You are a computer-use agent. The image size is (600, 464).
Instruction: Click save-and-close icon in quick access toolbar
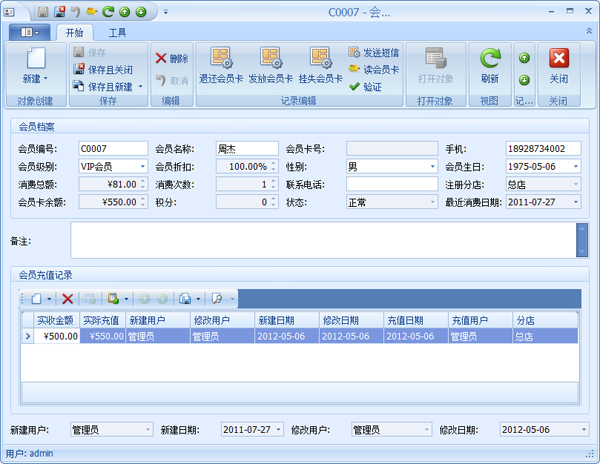[60, 12]
